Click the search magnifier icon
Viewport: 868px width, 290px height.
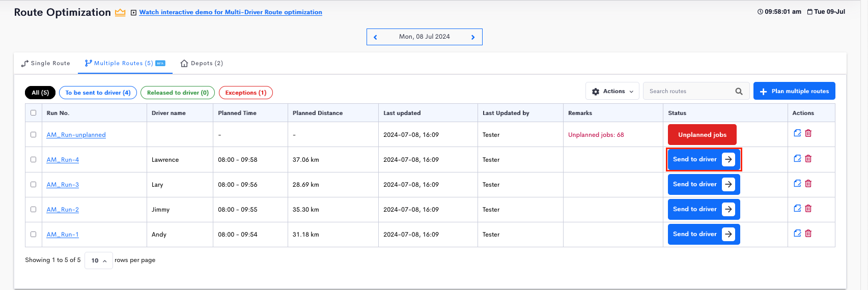[739, 92]
